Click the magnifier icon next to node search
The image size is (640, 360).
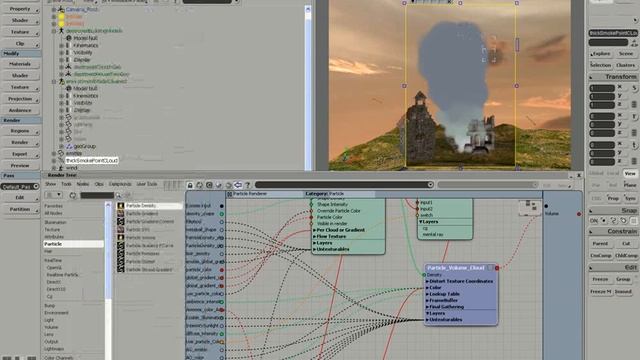118,196
